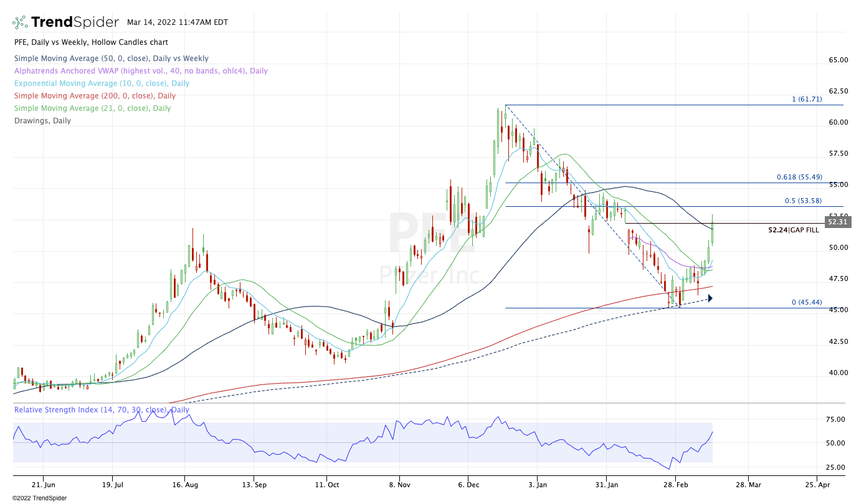
Task: Select the 0.618 (55.49) Fibonacci level label
Action: click(799, 177)
